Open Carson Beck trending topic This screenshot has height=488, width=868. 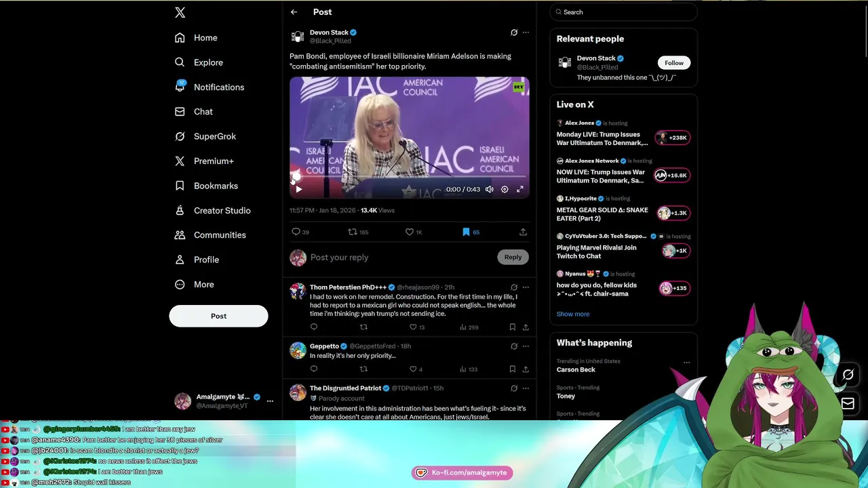(x=576, y=369)
